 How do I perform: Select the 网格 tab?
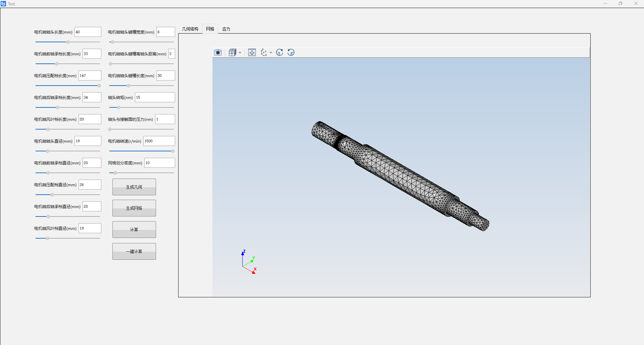pyautogui.click(x=210, y=29)
